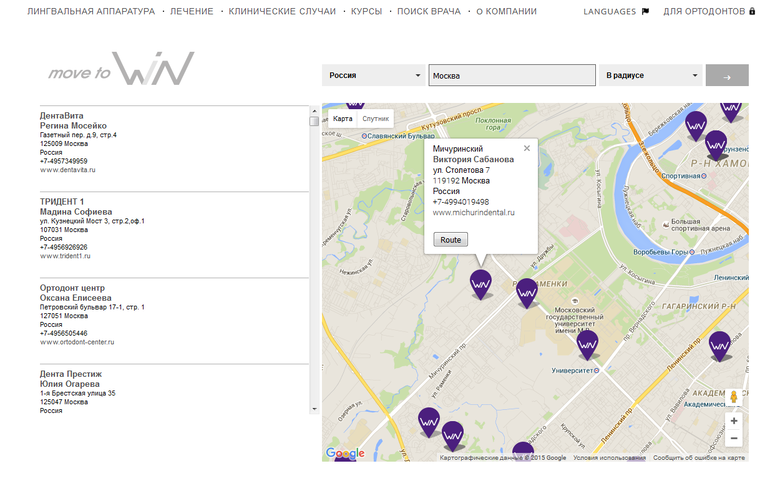Click the map marker below the Мичуринский popup
This screenshot has width=770, height=481.
pyautogui.click(x=481, y=284)
